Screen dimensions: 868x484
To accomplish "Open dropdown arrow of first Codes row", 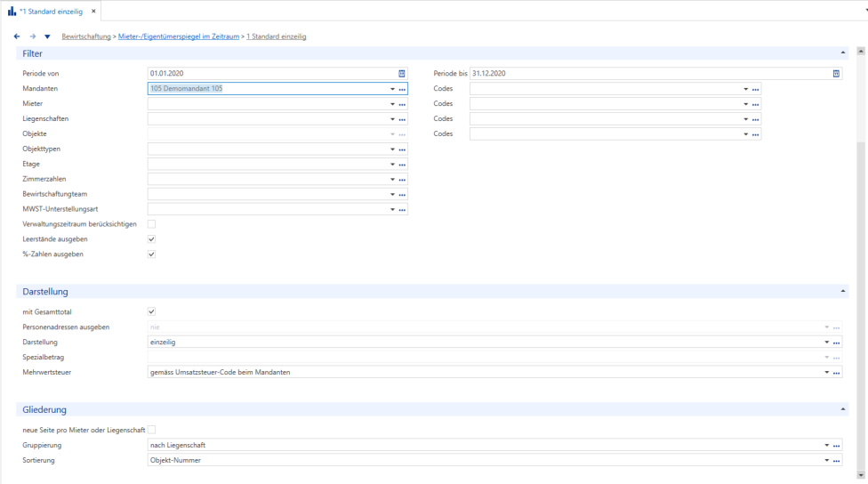I will 745,89.
